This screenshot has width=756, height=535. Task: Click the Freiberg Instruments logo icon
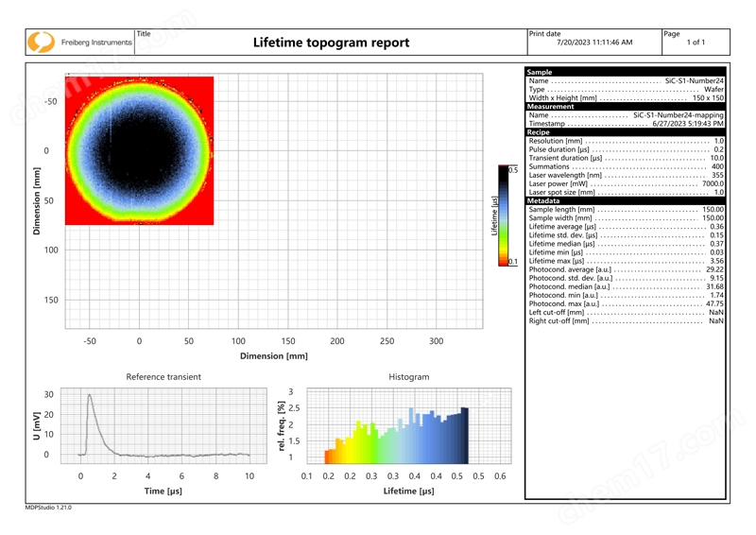tap(41, 43)
